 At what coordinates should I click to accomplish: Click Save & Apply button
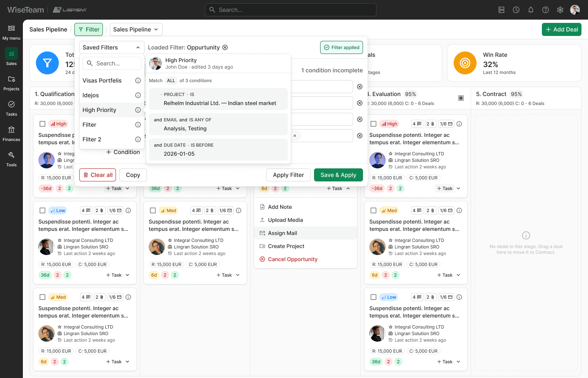[x=339, y=175]
